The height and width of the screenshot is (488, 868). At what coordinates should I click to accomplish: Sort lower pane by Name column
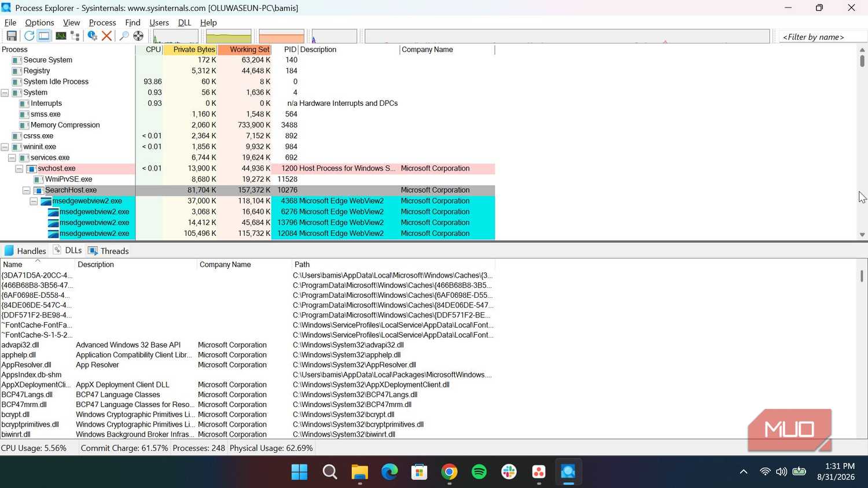click(x=38, y=265)
